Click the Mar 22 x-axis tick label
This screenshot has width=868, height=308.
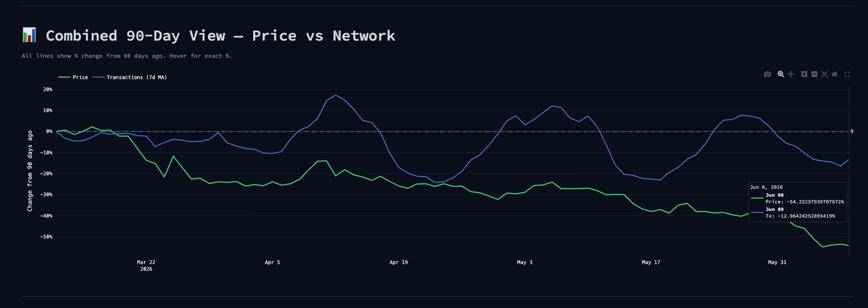click(x=146, y=262)
